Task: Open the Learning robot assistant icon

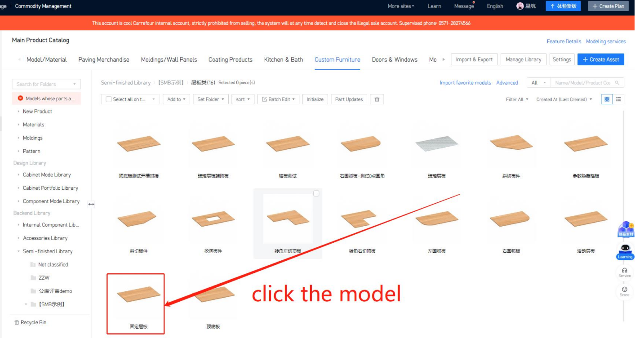Action: (x=625, y=252)
